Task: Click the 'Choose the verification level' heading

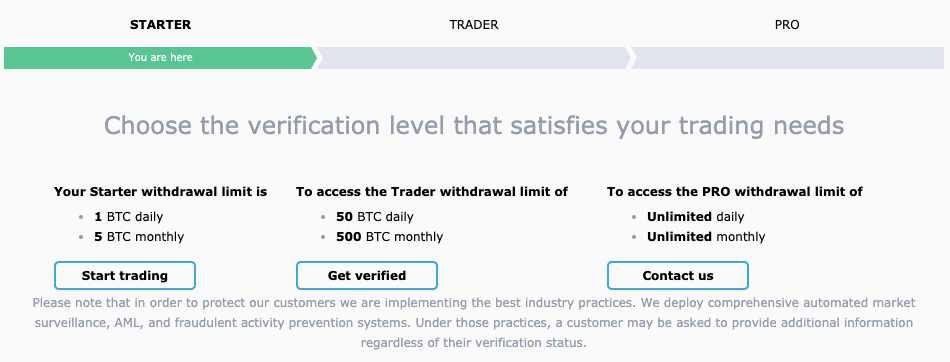Action: [474, 126]
